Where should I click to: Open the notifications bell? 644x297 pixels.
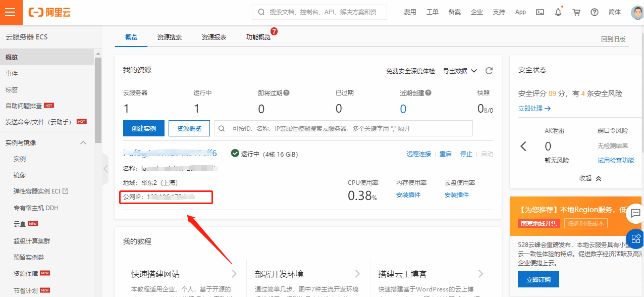click(558, 12)
